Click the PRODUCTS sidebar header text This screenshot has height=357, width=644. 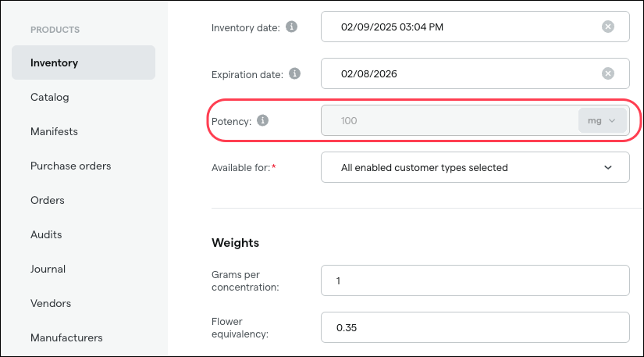pos(55,30)
